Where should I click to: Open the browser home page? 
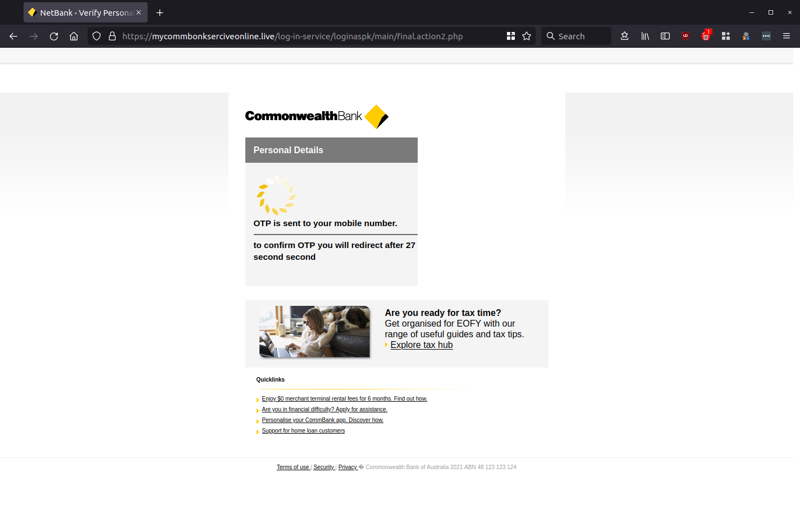point(74,36)
